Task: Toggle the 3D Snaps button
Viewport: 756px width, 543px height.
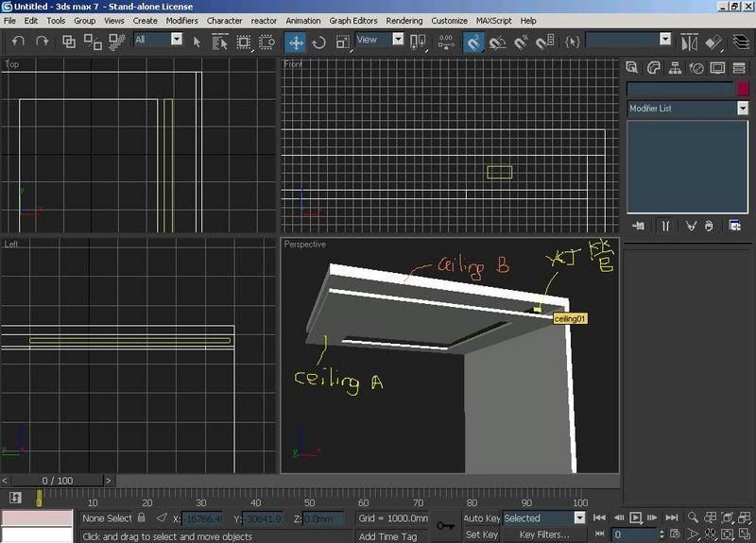Action: (473, 42)
